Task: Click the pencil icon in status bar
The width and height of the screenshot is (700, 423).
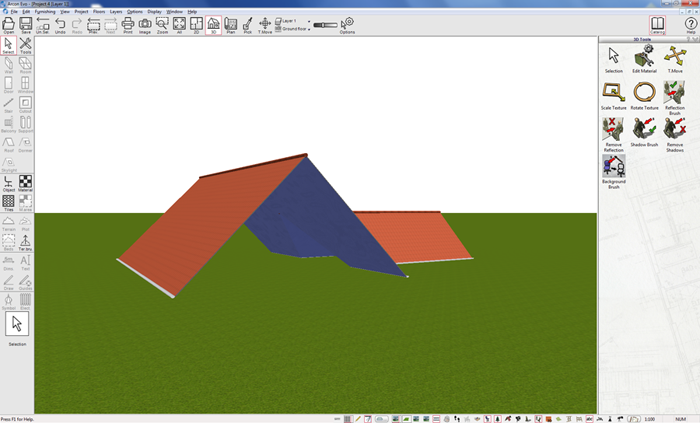Action: [358, 419]
